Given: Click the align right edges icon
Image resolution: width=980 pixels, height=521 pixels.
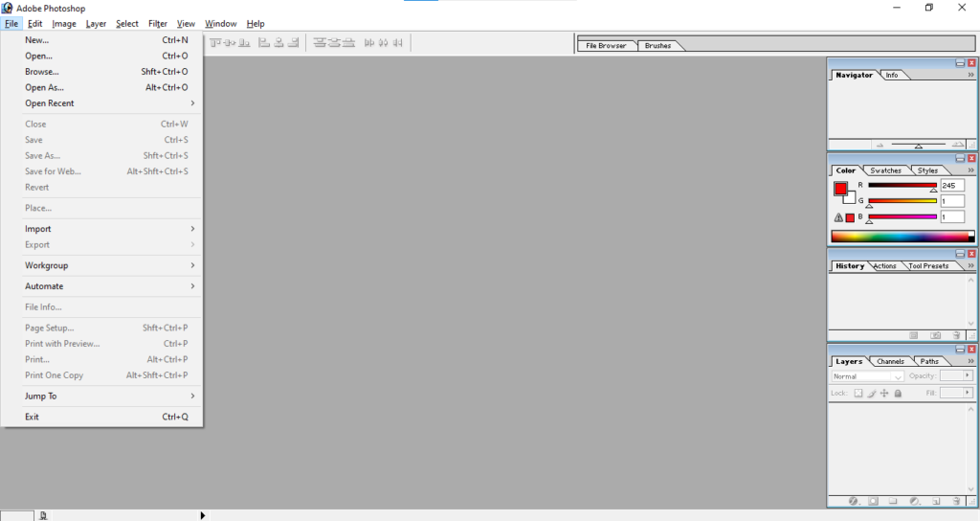Looking at the screenshot, I should coord(293,42).
